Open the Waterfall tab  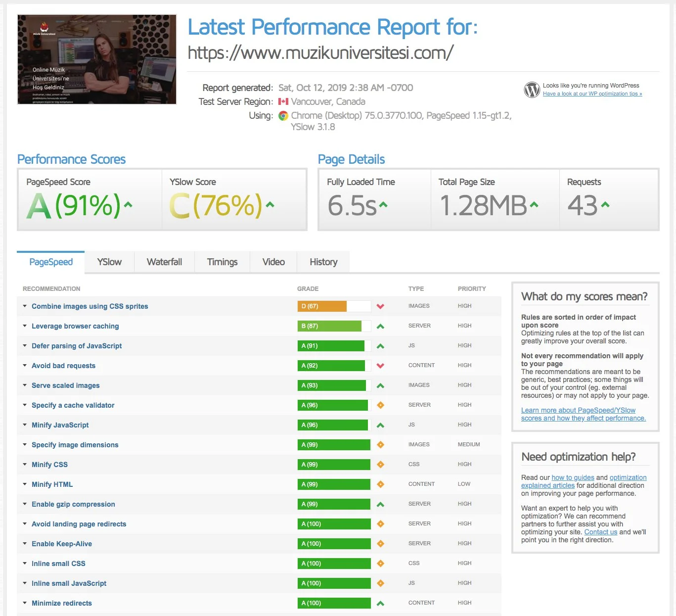tap(164, 262)
